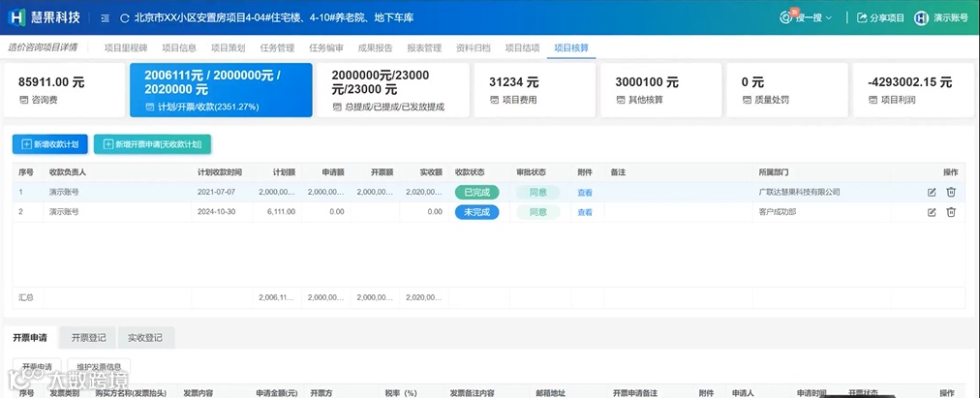Open the 成果报告 tab
The image size is (980, 398).
[375, 47]
